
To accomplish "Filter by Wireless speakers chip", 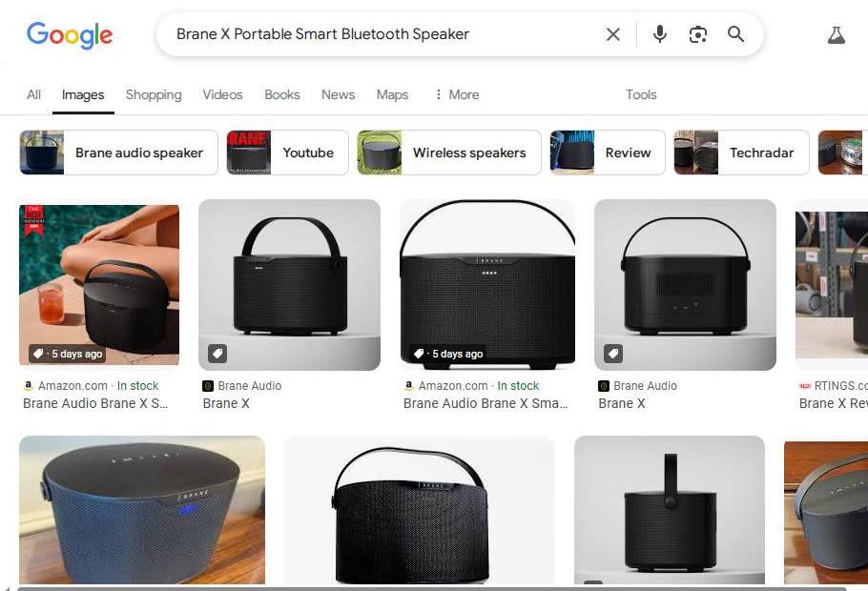I will pyautogui.click(x=449, y=153).
